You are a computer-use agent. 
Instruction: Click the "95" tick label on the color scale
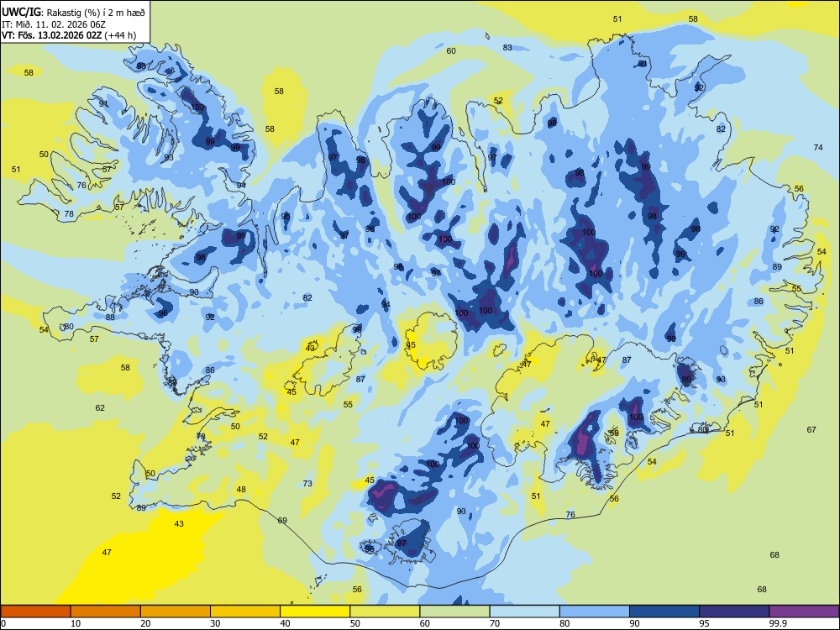[705, 623]
